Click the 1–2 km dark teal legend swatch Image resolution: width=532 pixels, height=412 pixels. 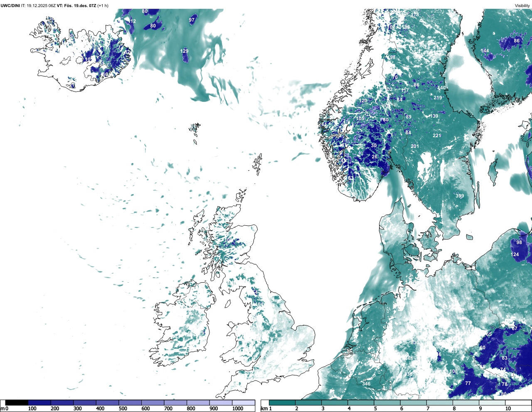tap(282, 402)
